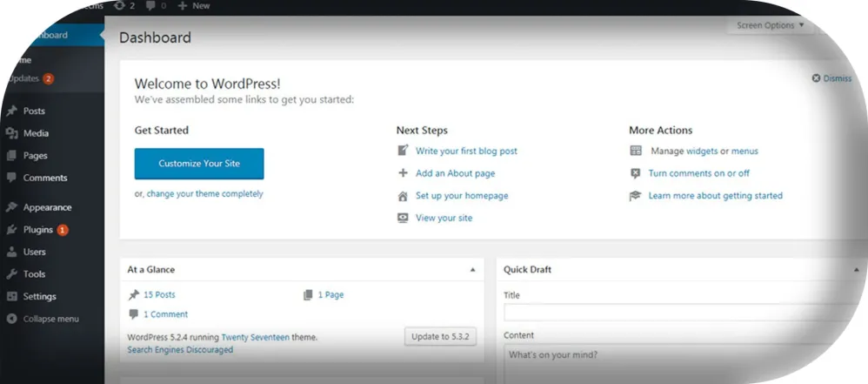Dismiss the Welcome to WordPress panel

[831, 78]
